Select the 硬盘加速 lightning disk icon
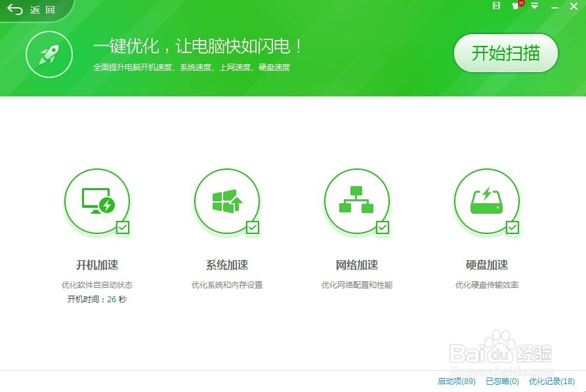 tap(487, 200)
